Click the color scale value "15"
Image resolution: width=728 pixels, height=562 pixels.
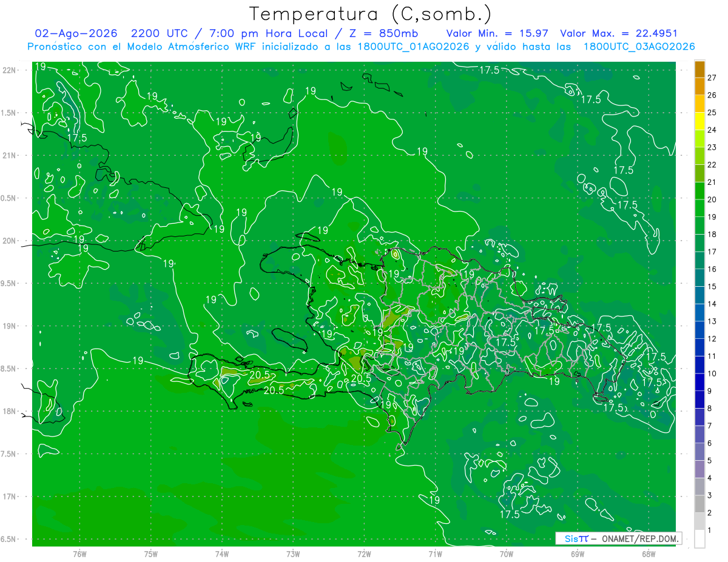pos(712,287)
